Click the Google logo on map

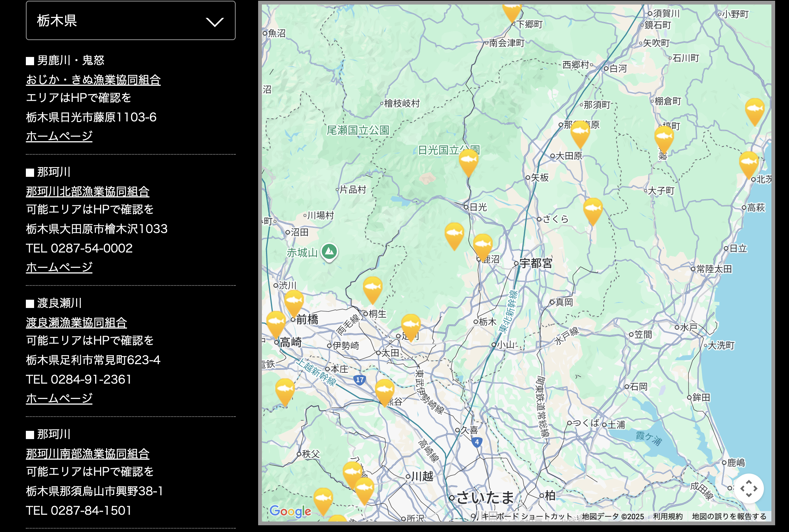[x=290, y=511]
